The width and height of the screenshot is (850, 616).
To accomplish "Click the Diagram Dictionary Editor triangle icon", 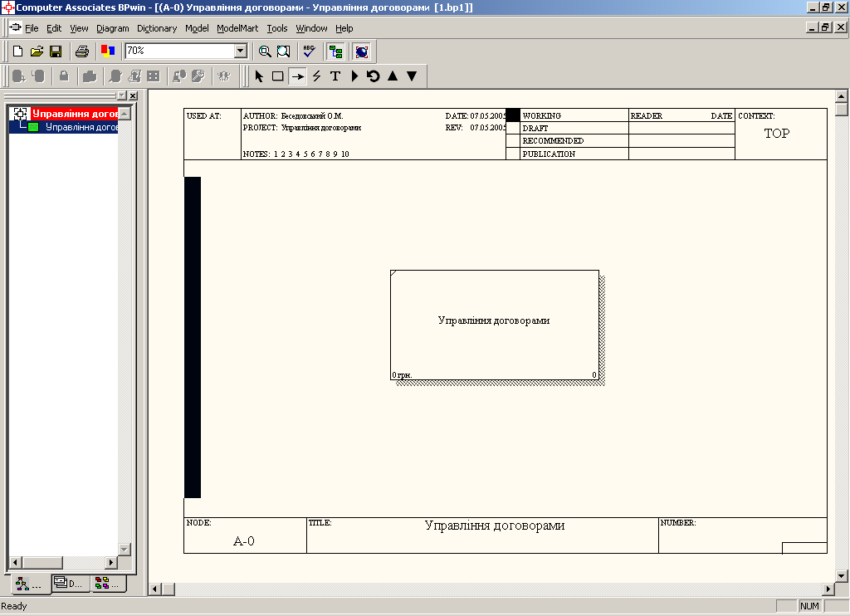I will 354,76.
